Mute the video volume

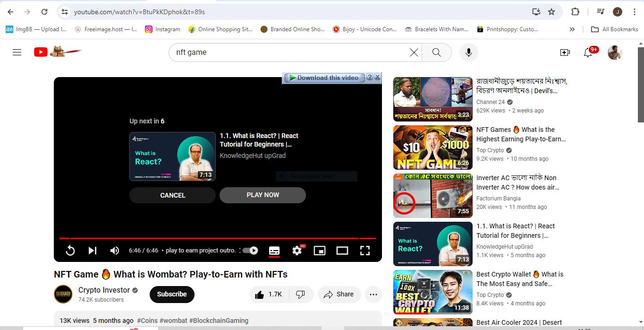(115, 251)
